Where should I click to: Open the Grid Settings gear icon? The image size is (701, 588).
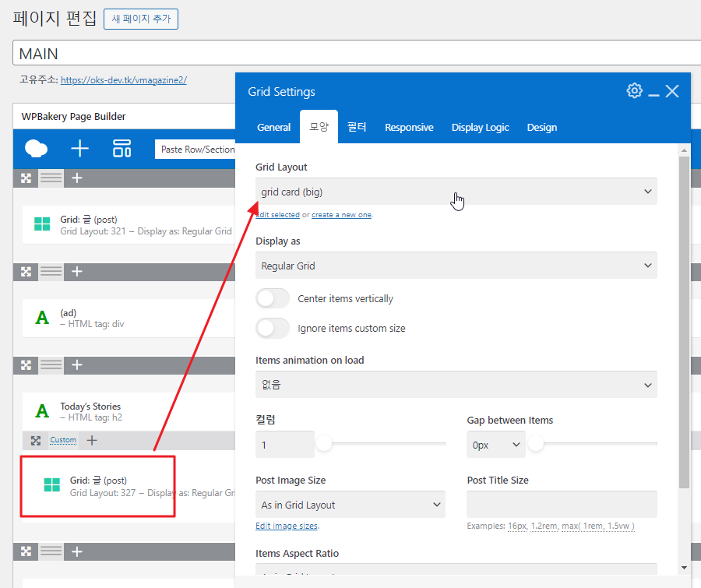click(634, 91)
